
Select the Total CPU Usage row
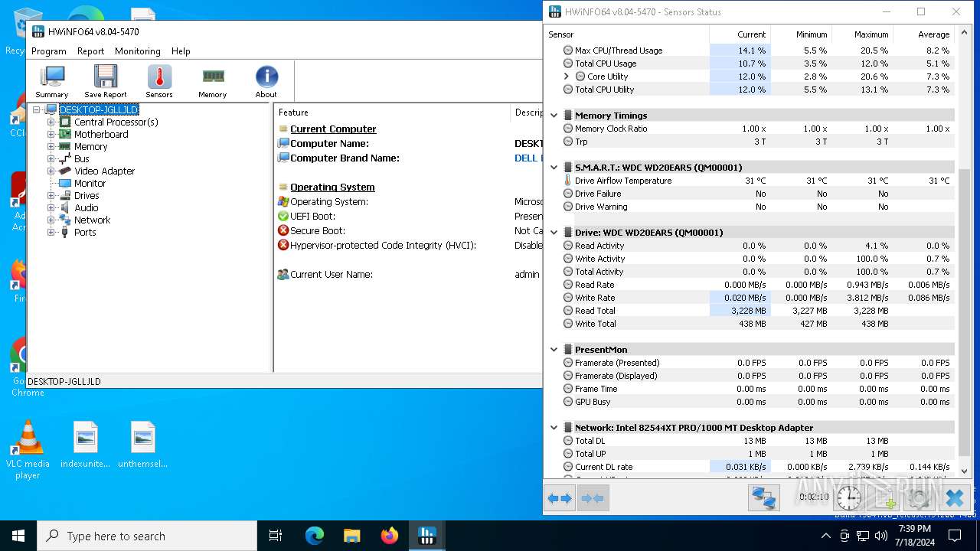pos(750,64)
